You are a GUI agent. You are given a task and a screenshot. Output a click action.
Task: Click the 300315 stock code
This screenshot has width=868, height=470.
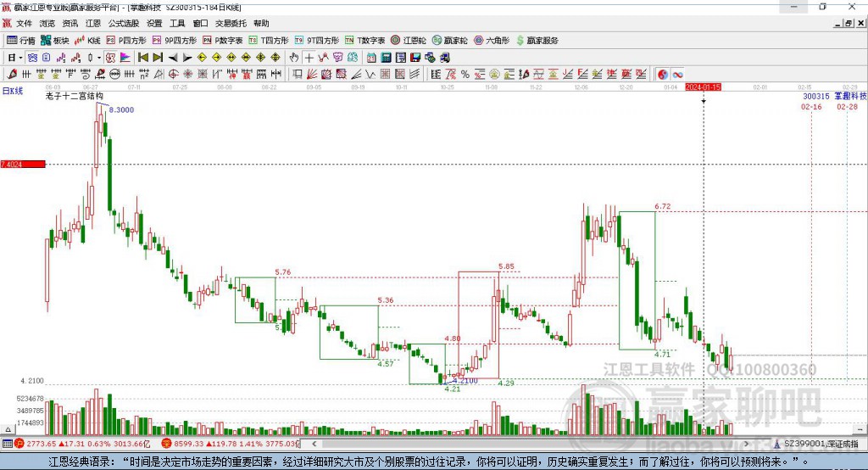click(816, 96)
